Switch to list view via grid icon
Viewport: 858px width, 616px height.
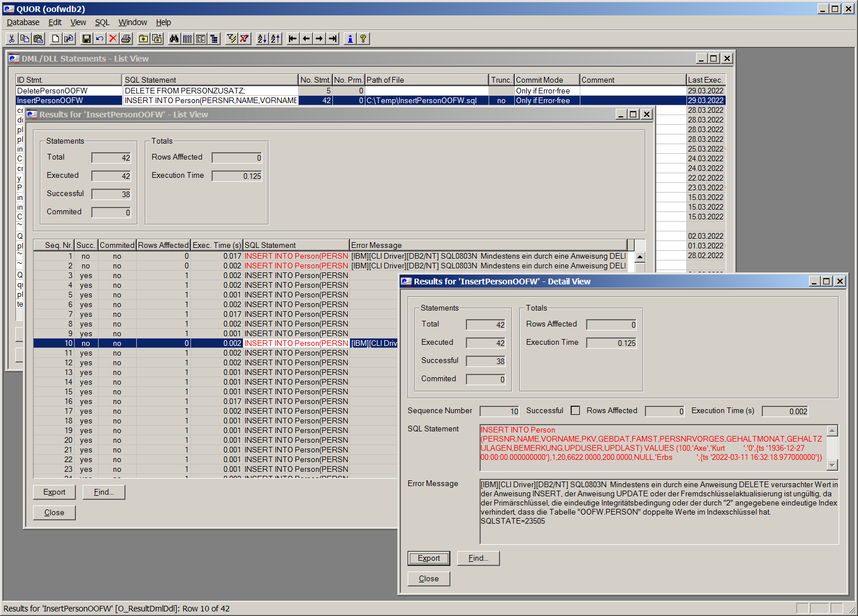coord(187,39)
